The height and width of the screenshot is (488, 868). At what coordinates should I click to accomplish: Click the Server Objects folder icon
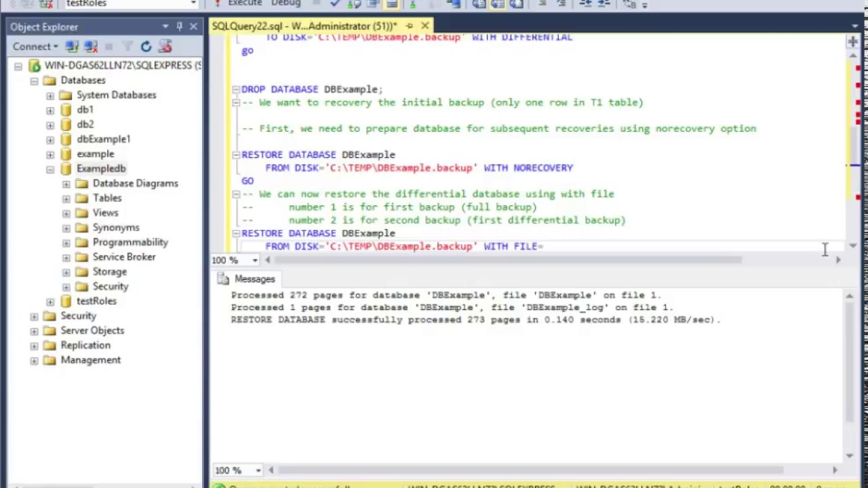pos(50,331)
